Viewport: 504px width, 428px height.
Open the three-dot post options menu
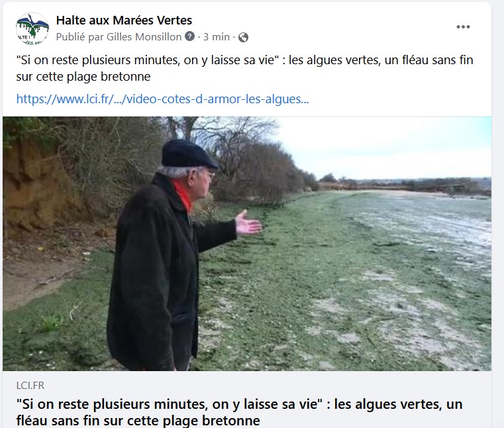(x=463, y=27)
